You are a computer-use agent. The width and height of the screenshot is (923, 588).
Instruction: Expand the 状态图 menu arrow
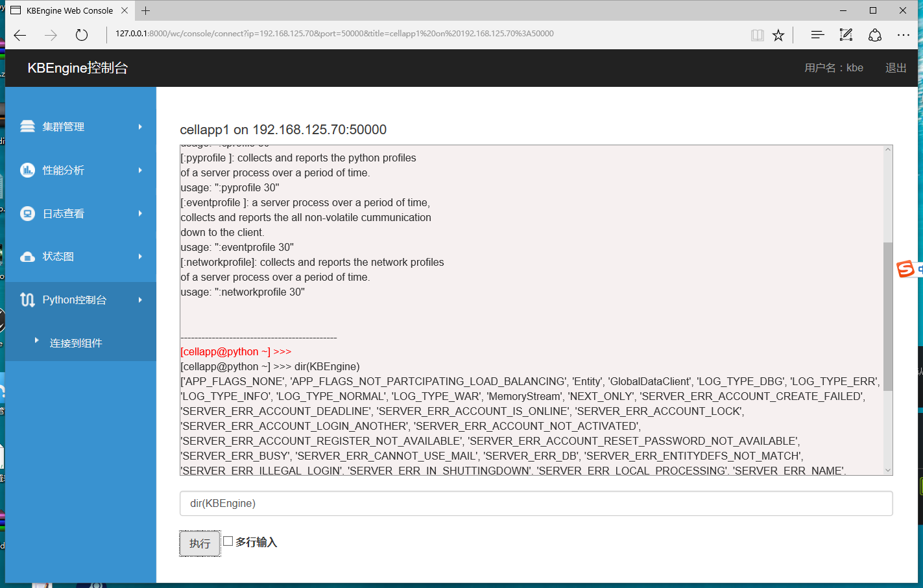coord(140,257)
